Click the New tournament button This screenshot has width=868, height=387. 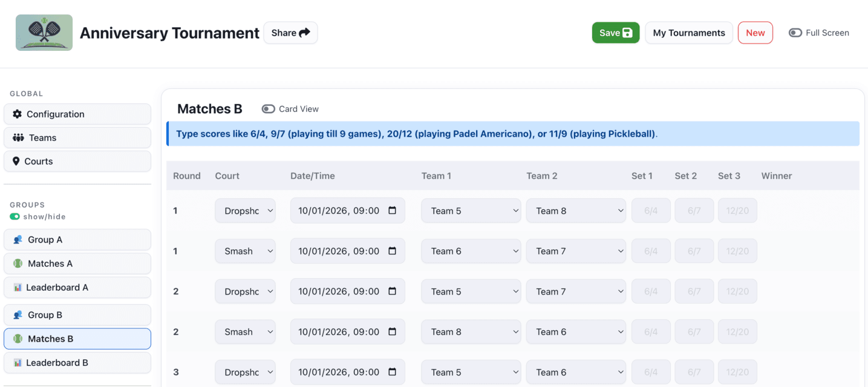[x=754, y=33]
